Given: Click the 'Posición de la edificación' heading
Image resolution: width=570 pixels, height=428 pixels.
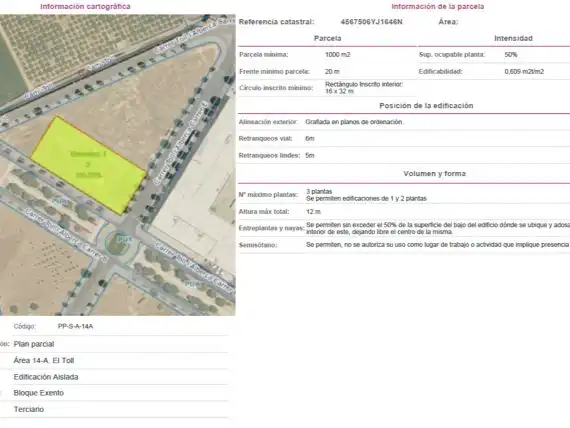Looking at the screenshot, I should [426, 106].
